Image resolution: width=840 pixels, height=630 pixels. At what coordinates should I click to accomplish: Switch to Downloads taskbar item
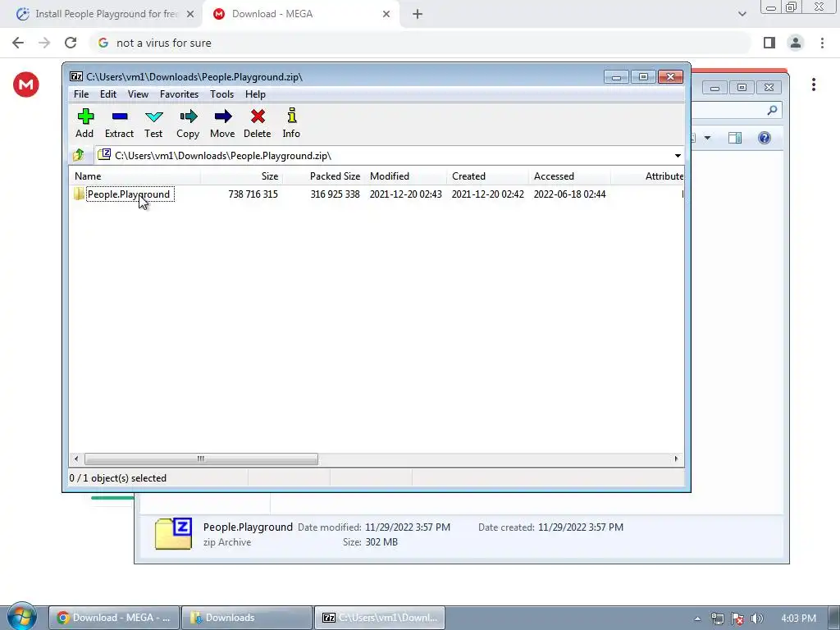(247, 618)
